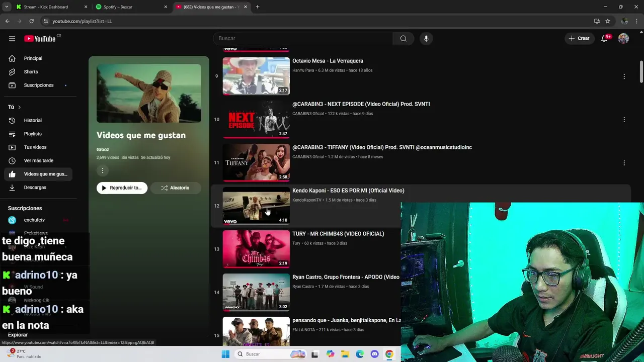Open Chrome profile avatar in toolbar
This screenshot has width=644, height=362.
pos(624,21)
